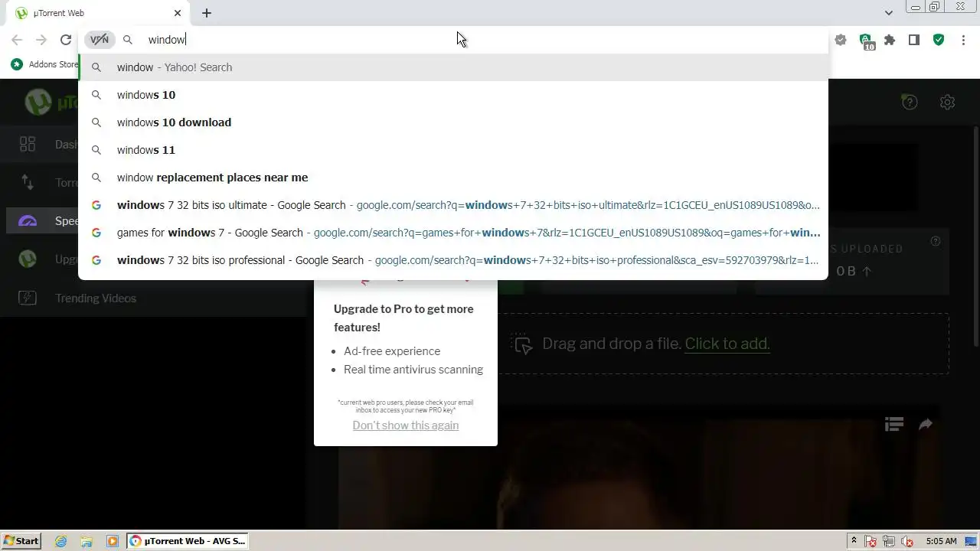980x551 pixels.
Task: Open the tab search chevron dropdown
Action: [x=888, y=13]
